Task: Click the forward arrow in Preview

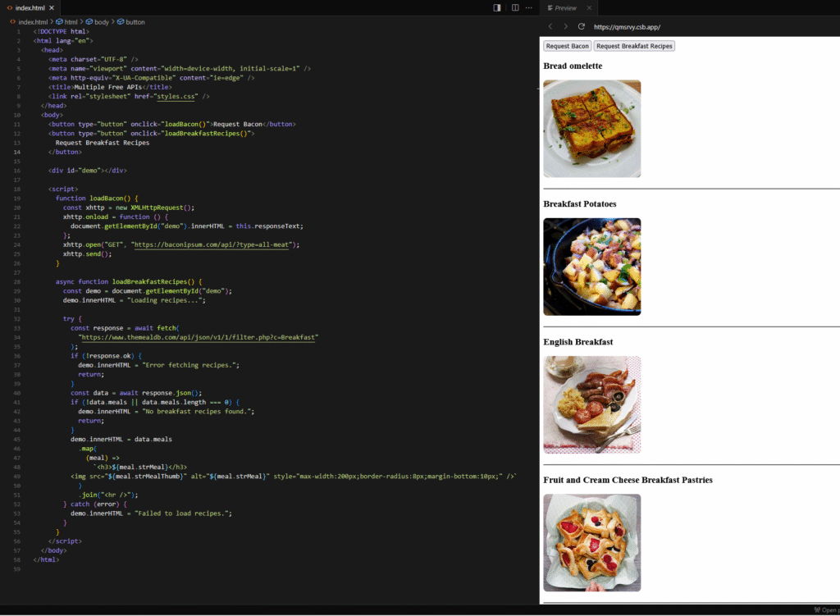Action: click(565, 26)
